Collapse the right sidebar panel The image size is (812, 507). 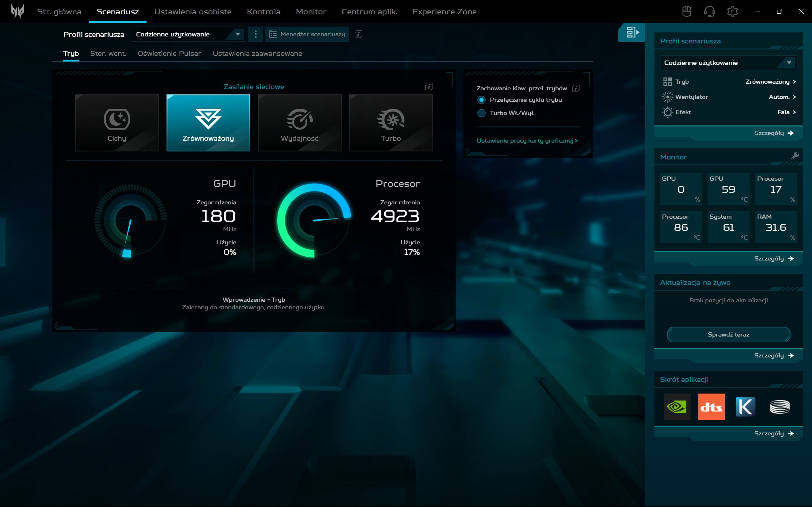click(x=632, y=32)
